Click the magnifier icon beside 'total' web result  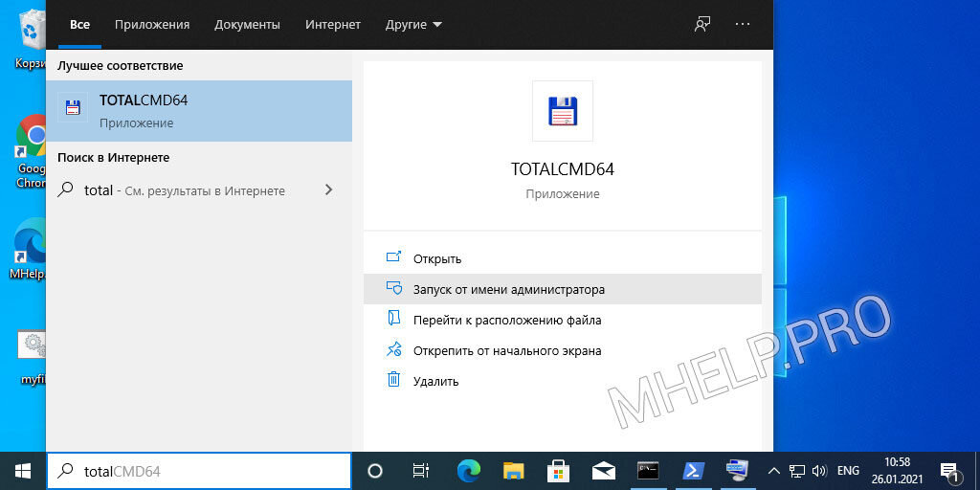click(65, 190)
